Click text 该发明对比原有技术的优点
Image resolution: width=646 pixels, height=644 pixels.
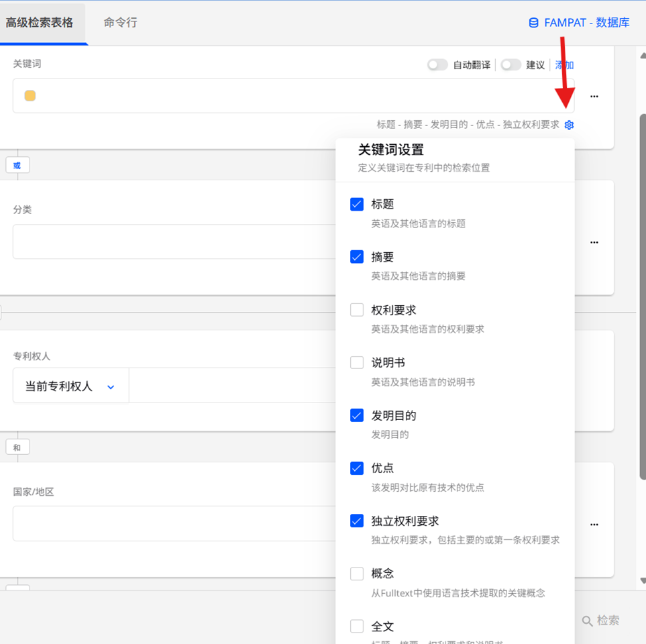427,488
